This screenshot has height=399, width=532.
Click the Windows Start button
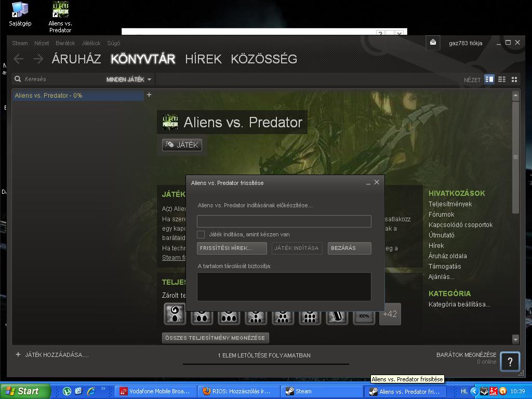click(25, 391)
